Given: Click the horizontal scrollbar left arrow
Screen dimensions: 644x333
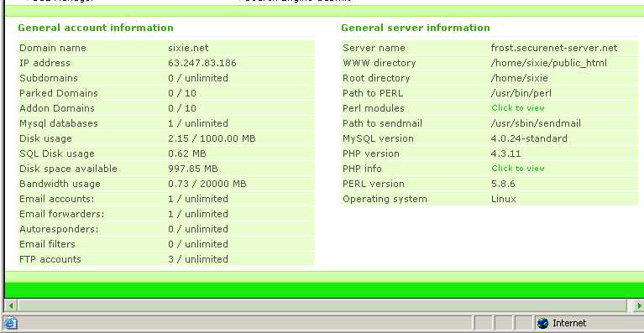Looking at the screenshot, I should [11, 305].
